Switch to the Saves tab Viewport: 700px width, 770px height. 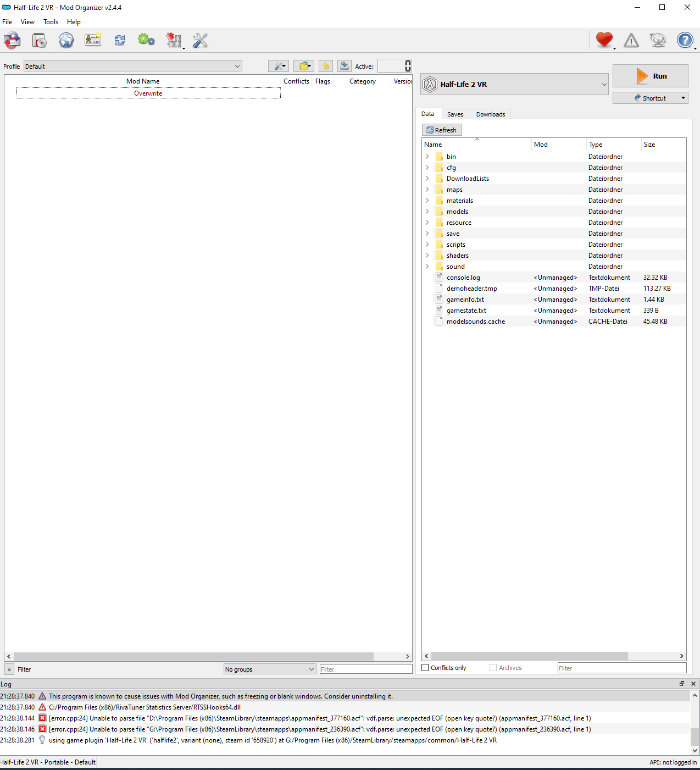click(x=455, y=114)
